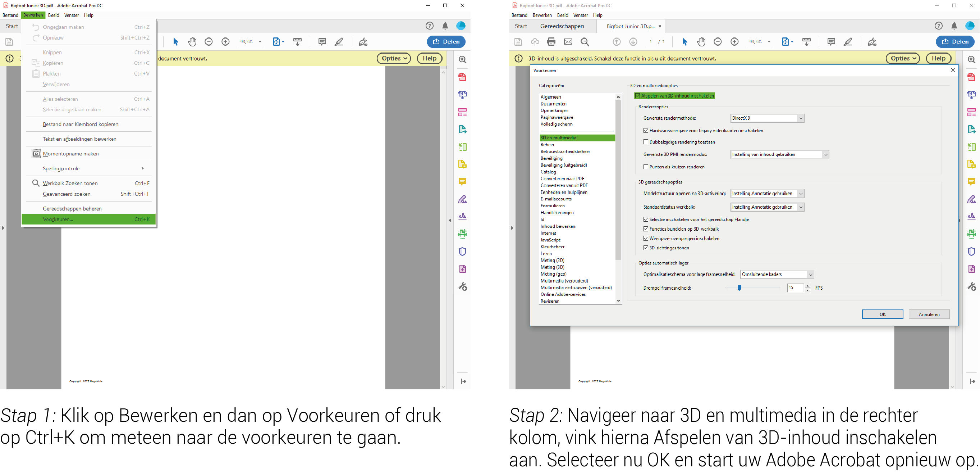This screenshot has height=475, width=980.
Task: Toggle Weergave-overgangen inschakelen checkbox
Action: (646, 239)
